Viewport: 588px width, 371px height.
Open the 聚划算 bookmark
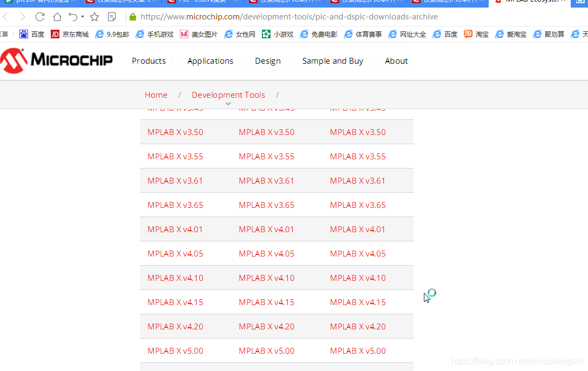[x=549, y=34]
